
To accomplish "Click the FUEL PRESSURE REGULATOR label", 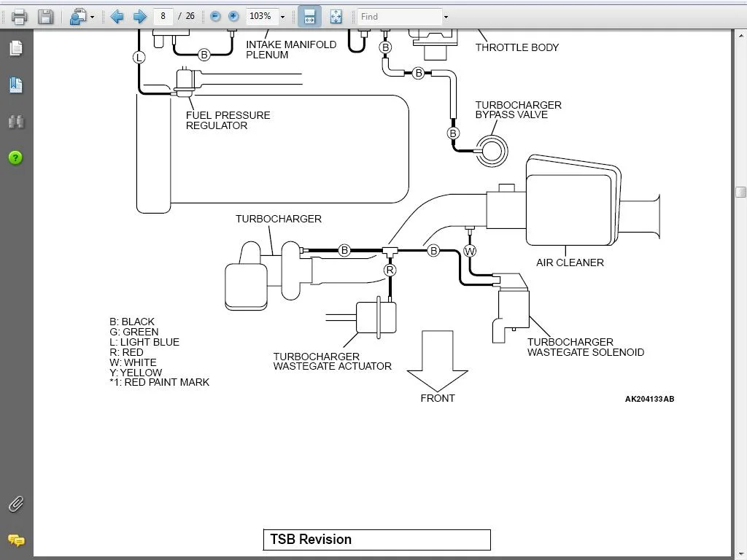I will click(228, 120).
